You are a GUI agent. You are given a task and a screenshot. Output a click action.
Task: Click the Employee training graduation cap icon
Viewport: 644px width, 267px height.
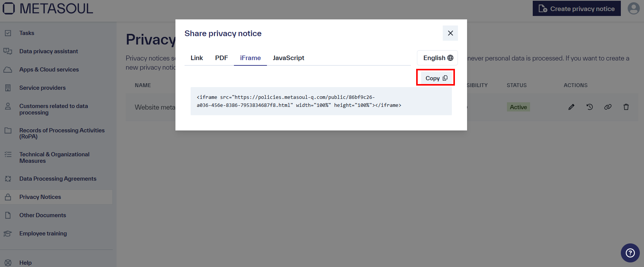(x=8, y=234)
